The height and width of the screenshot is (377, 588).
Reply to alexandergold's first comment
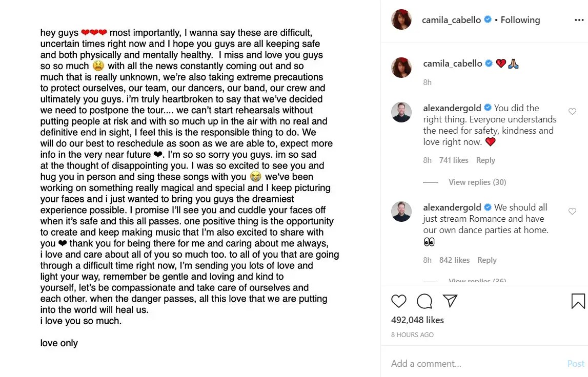point(485,160)
